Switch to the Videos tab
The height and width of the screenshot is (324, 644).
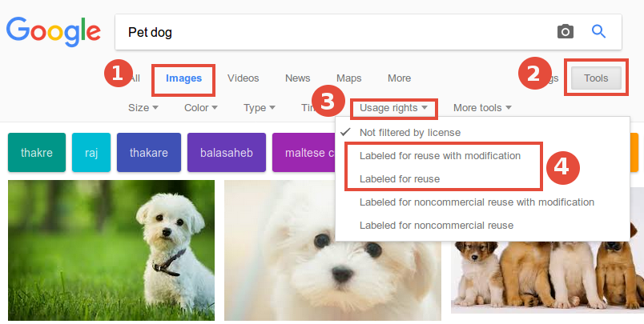click(244, 78)
